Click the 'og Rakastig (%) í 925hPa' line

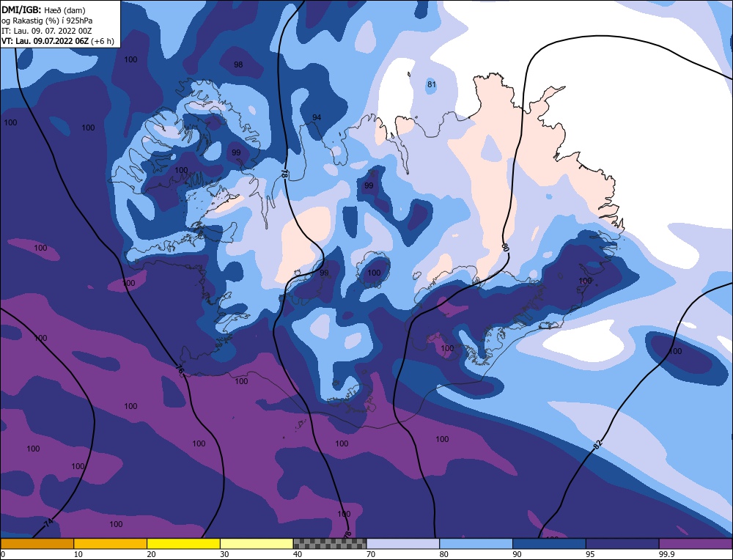pos(47,20)
